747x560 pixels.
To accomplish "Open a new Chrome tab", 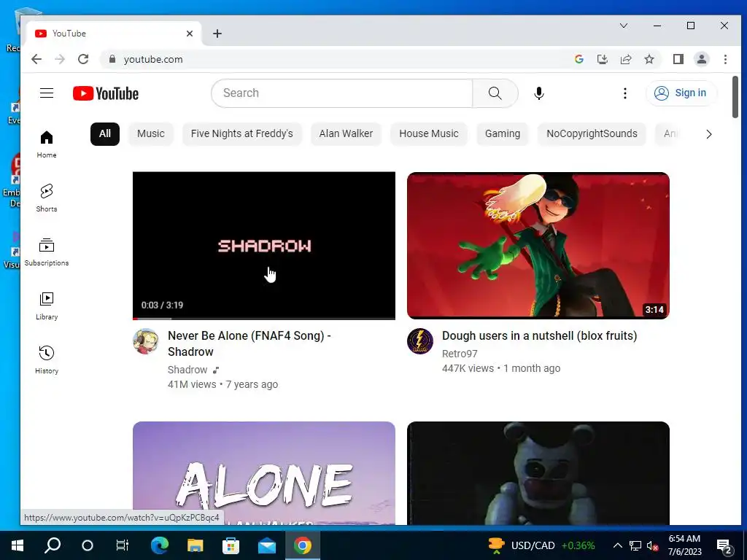I will (217, 34).
